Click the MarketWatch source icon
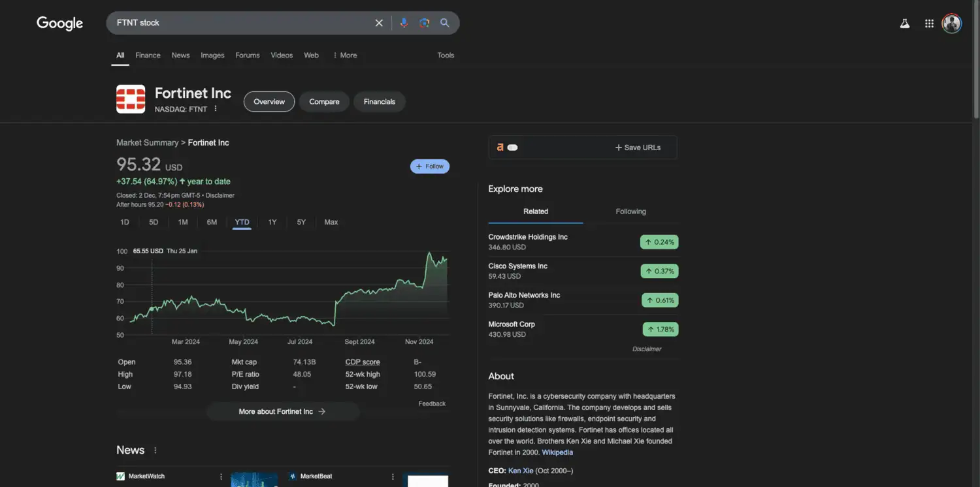This screenshot has width=980, height=487. [120, 477]
